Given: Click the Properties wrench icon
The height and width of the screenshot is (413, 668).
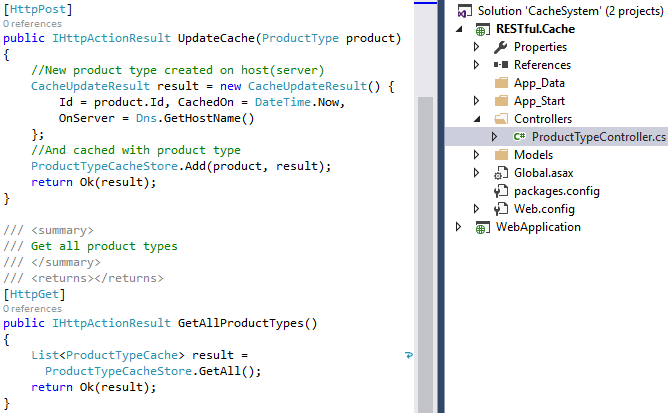Looking at the screenshot, I should pyautogui.click(x=501, y=47).
